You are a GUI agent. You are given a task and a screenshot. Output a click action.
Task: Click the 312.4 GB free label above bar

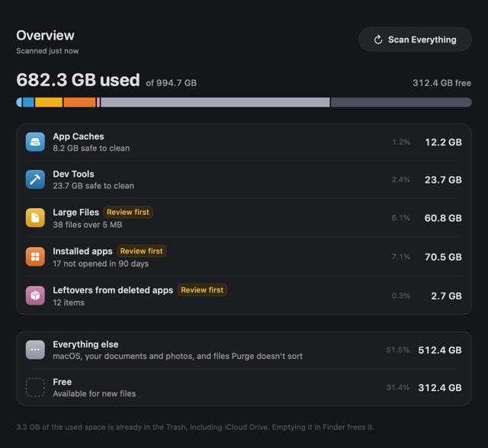tap(441, 83)
